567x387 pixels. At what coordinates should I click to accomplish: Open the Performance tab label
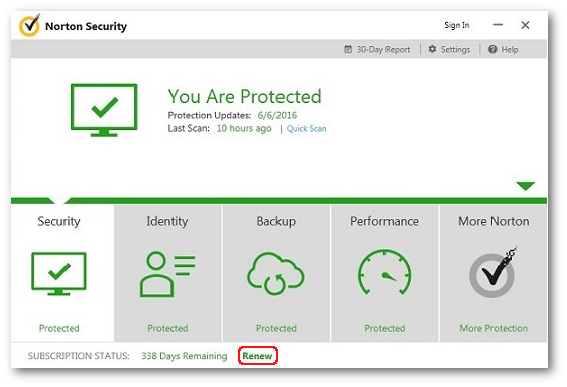coord(384,221)
